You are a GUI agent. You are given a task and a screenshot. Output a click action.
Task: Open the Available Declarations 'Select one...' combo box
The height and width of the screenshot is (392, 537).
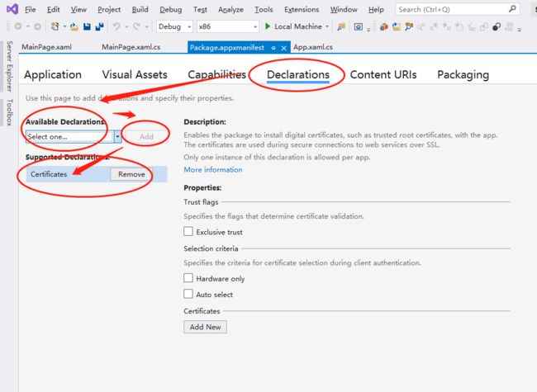click(x=74, y=136)
